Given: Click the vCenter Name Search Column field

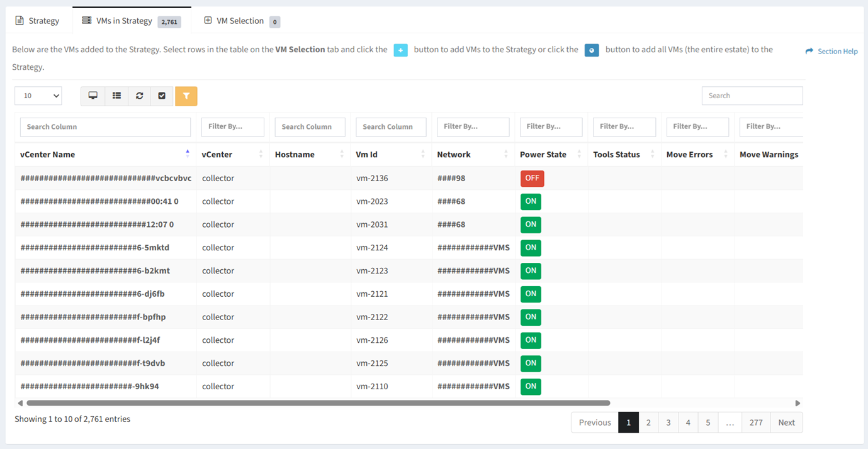Looking at the screenshot, I should pyautogui.click(x=106, y=126).
